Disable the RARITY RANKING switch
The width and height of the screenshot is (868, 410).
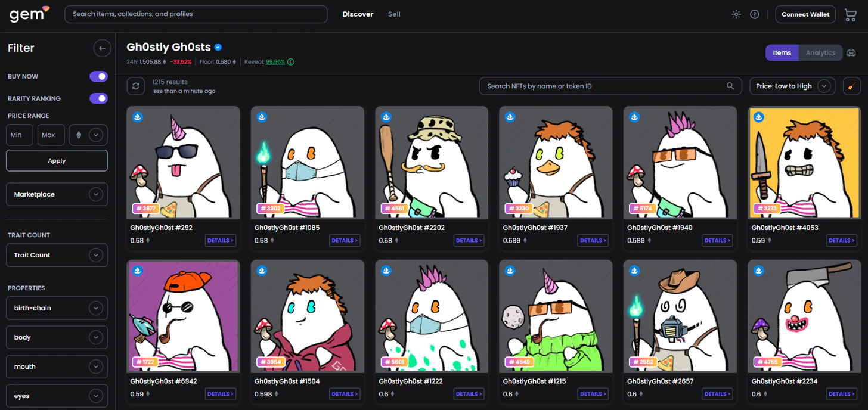click(x=98, y=98)
